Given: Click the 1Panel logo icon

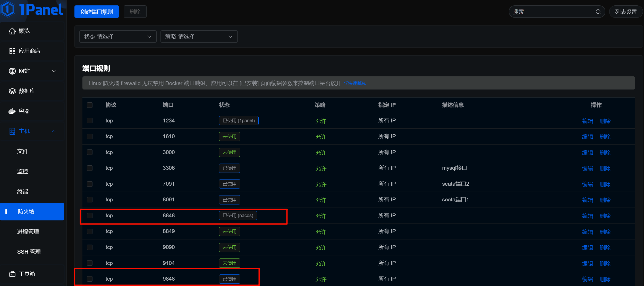Looking at the screenshot, I should 8,9.
